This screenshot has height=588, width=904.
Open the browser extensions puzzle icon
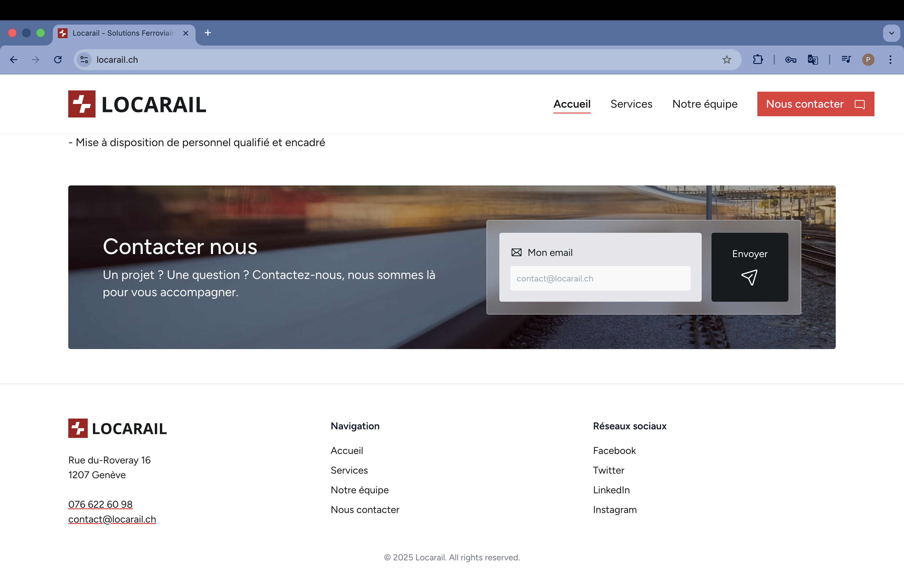758,60
